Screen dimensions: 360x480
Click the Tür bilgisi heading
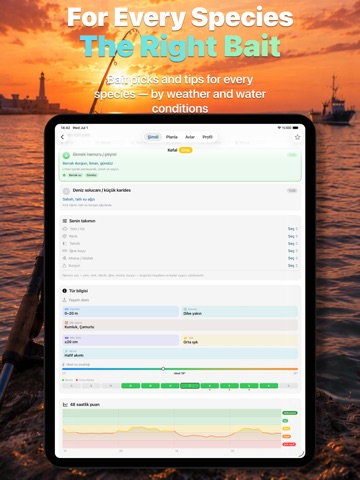click(78, 291)
